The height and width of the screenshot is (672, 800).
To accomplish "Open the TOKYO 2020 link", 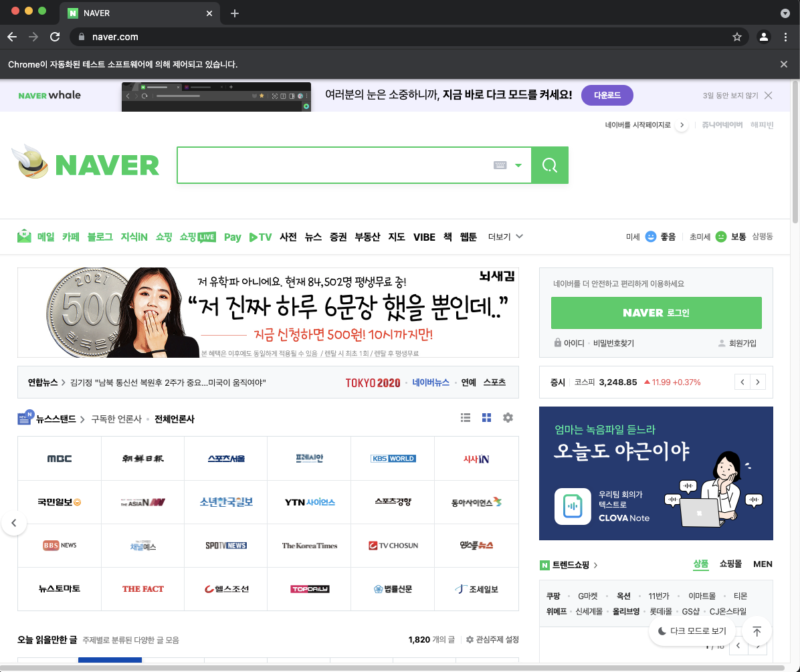I will tap(373, 383).
